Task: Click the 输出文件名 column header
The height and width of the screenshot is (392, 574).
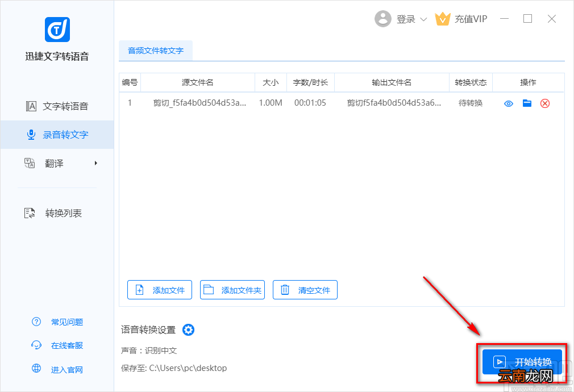Action: (392, 82)
